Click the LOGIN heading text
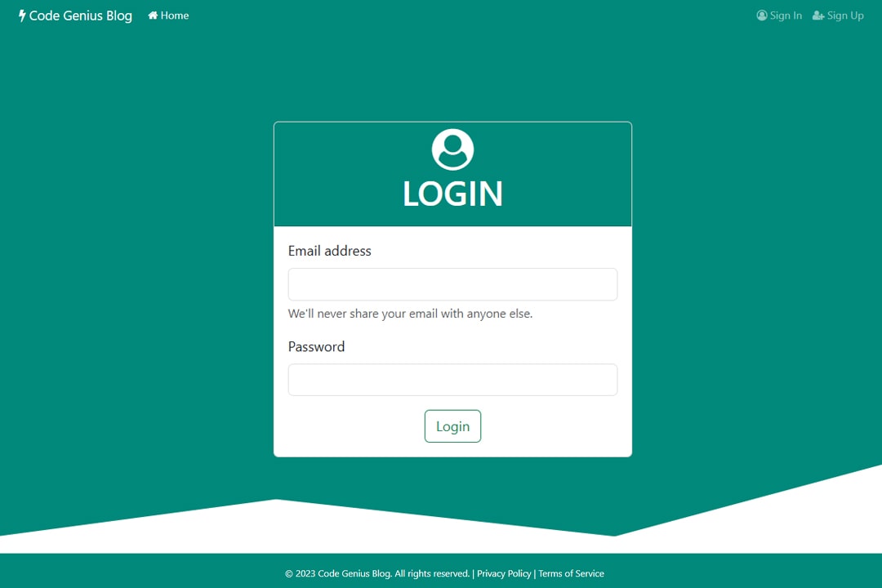Screen dimensions: 882x588 pos(452,194)
